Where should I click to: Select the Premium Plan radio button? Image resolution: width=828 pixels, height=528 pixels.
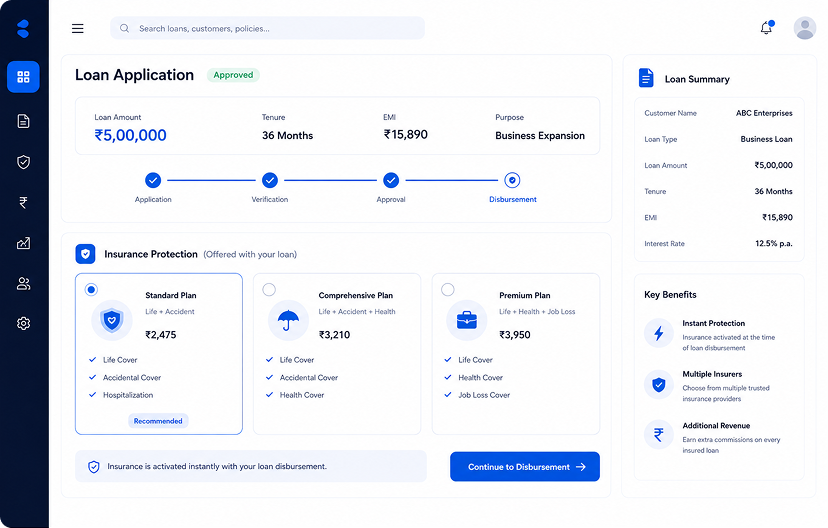[x=448, y=289]
